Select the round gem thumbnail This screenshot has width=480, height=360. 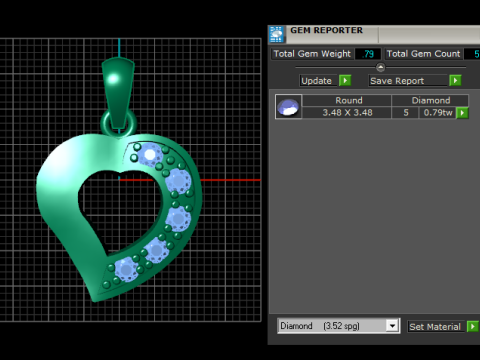pyautogui.click(x=288, y=107)
